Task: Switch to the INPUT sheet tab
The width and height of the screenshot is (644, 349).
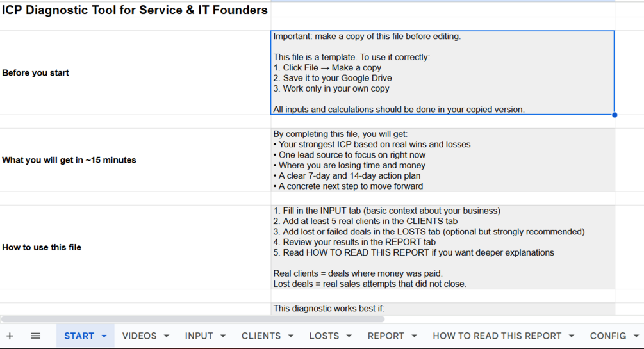Action: pyautogui.click(x=199, y=336)
